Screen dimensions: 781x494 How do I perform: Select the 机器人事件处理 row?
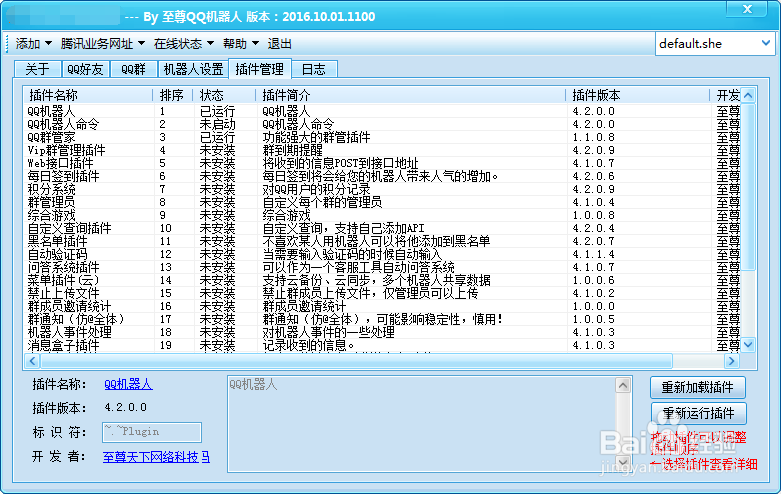click(x=382, y=332)
